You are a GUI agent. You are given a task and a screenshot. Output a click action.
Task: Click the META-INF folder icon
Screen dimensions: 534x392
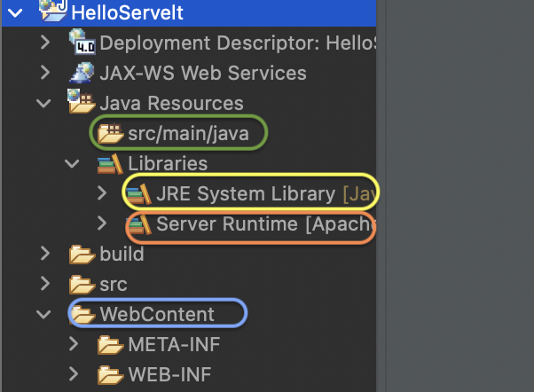pyautogui.click(x=110, y=345)
